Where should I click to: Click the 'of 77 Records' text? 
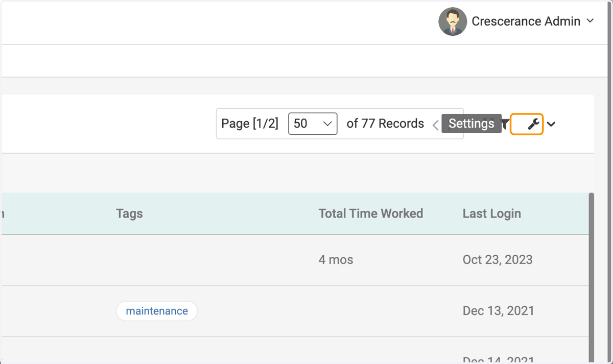(385, 124)
